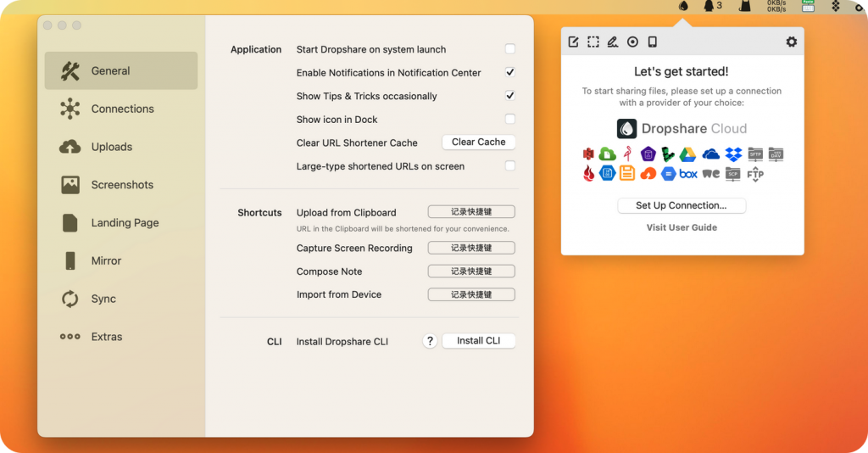
Task: Click the CLI help question mark button
Action: 430,341
